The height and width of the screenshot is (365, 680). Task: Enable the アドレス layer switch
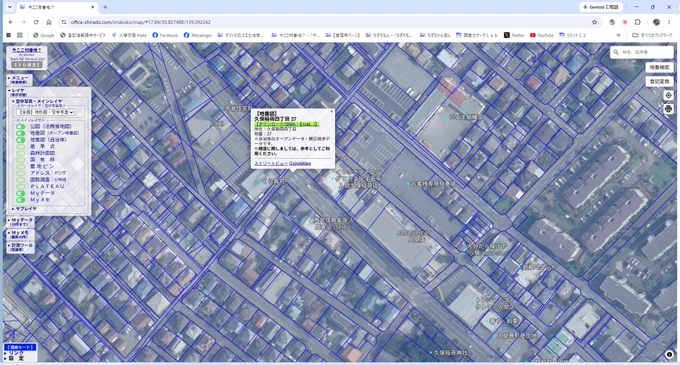coord(20,173)
